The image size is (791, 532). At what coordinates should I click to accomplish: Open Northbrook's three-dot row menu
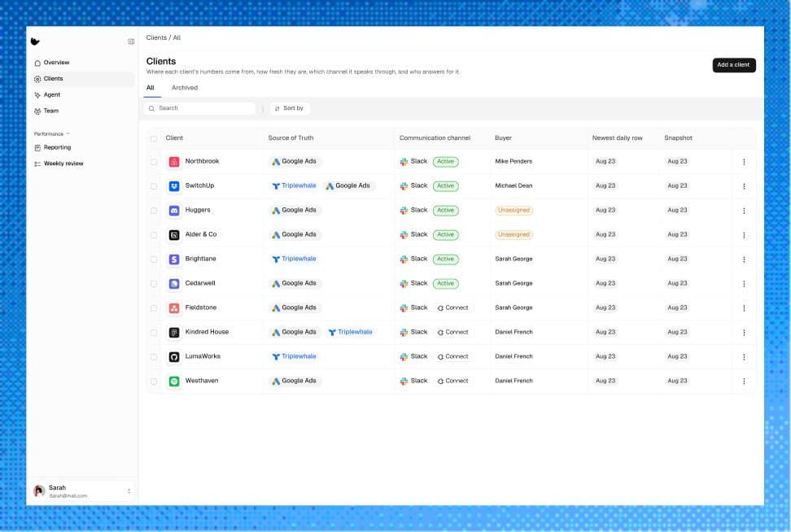(x=744, y=162)
